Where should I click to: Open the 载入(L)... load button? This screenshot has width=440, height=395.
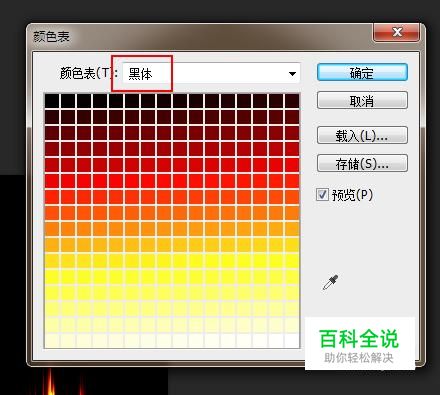click(x=362, y=135)
